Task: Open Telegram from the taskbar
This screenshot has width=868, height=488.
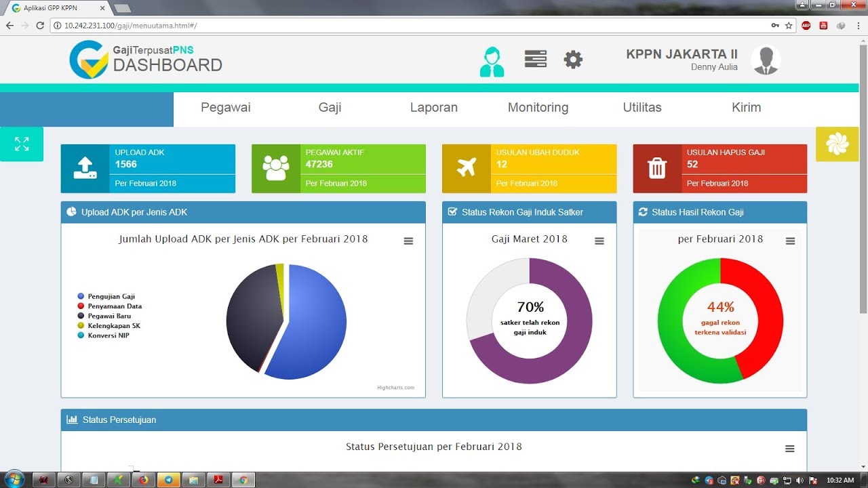Action: tap(168, 480)
